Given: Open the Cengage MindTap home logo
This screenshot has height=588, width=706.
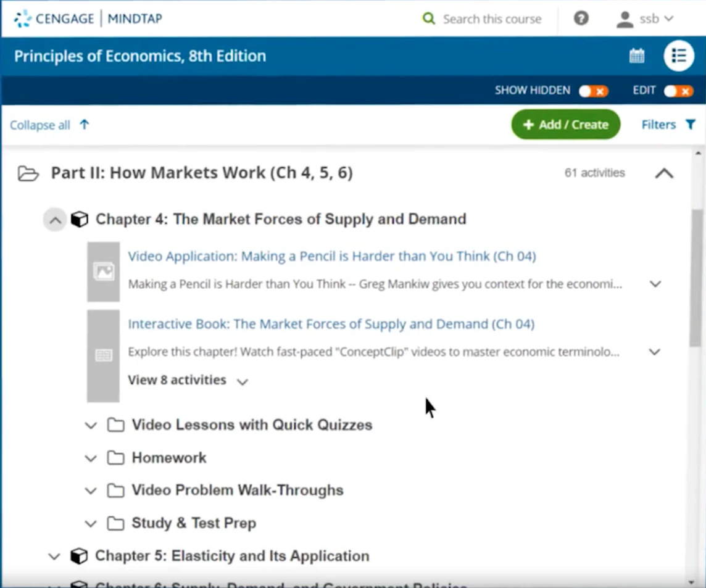Looking at the screenshot, I should point(86,19).
